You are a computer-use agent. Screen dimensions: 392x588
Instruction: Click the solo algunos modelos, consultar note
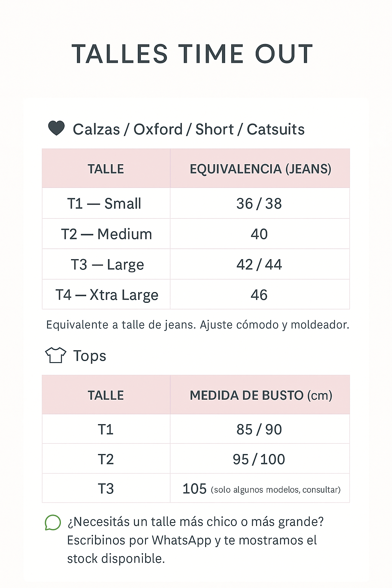(x=276, y=490)
